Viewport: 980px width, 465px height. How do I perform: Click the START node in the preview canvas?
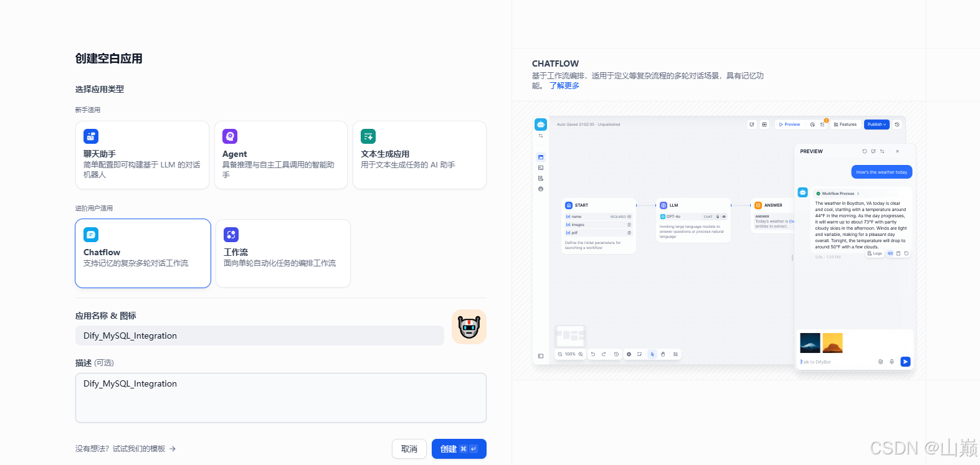(599, 227)
